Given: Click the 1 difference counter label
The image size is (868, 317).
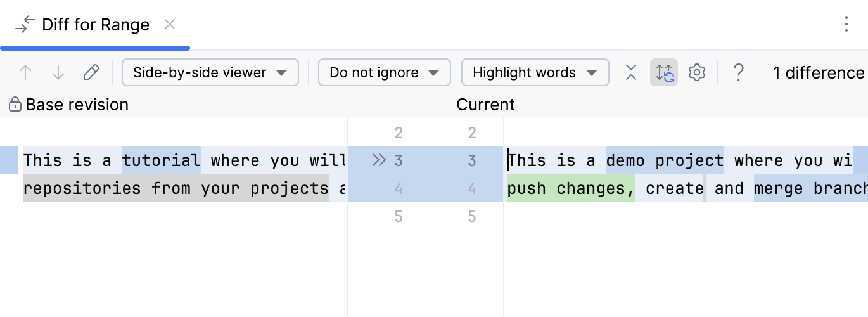Looking at the screenshot, I should 818,73.
